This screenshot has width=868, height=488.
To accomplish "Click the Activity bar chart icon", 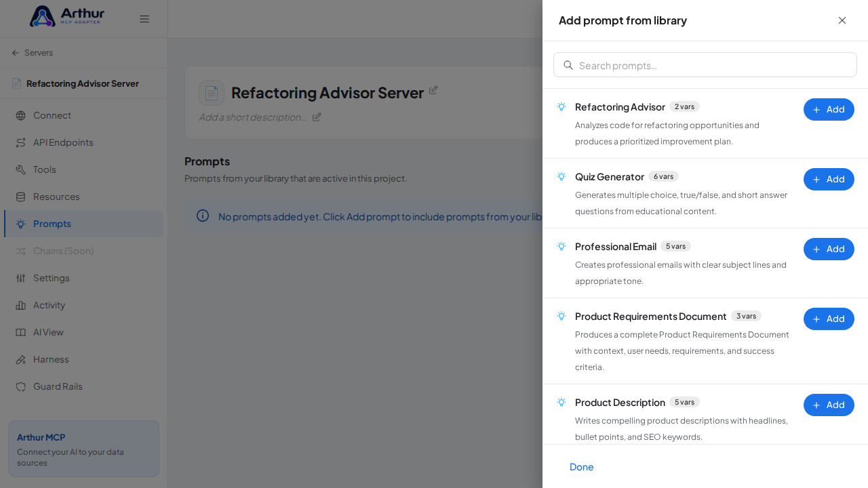I will pos(21,305).
